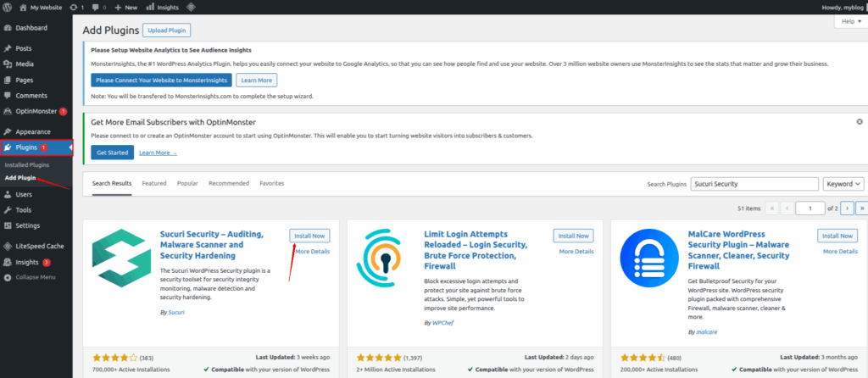Image resolution: width=868 pixels, height=378 pixels.
Task: Focus the Search Plugins input field
Action: pyautogui.click(x=754, y=184)
